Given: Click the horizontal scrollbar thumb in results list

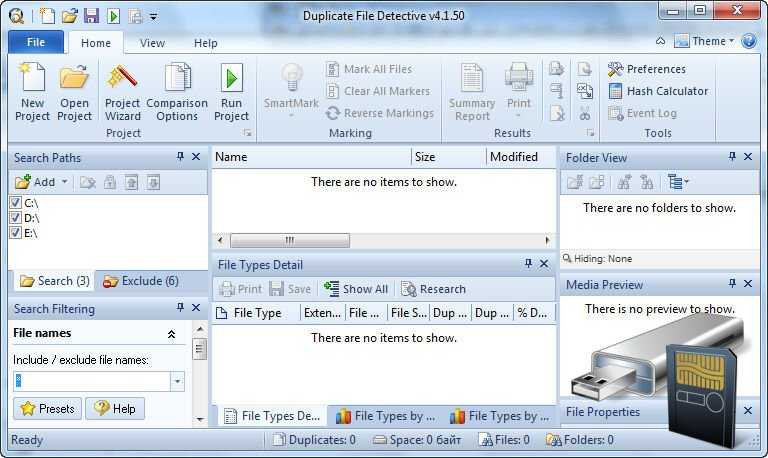Looking at the screenshot, I should [x=290, y=241].
